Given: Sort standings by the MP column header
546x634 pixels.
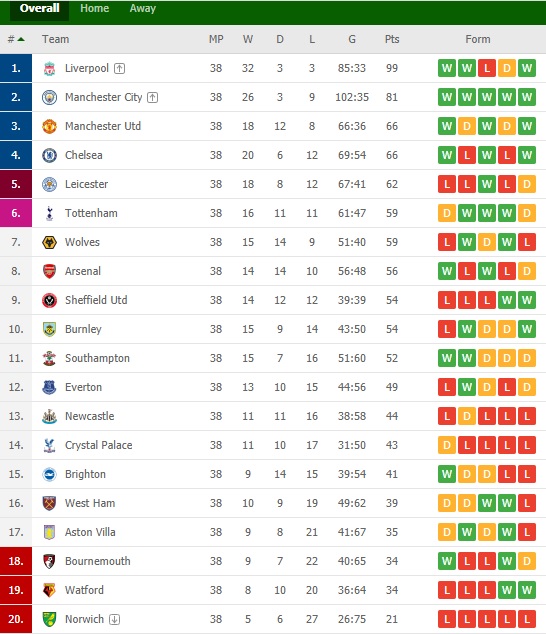Looking at the screenshot, I should (216, 39).
